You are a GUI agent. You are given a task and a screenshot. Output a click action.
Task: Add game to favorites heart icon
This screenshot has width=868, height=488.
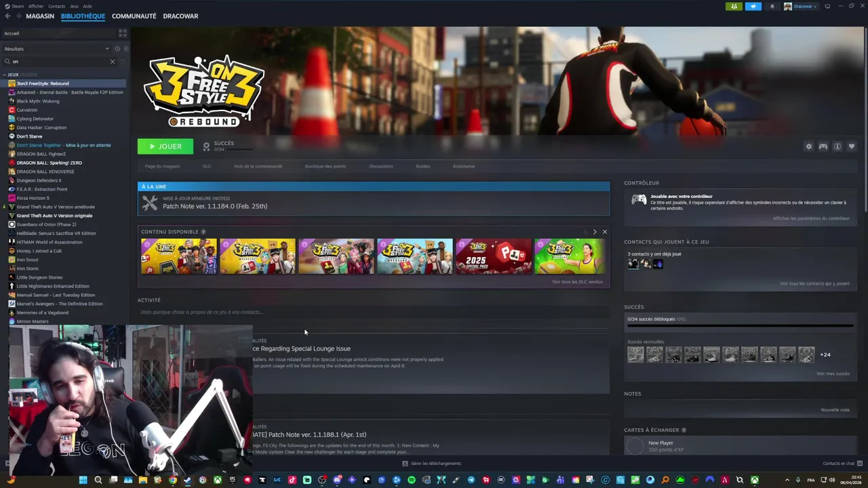click(852, 146)
